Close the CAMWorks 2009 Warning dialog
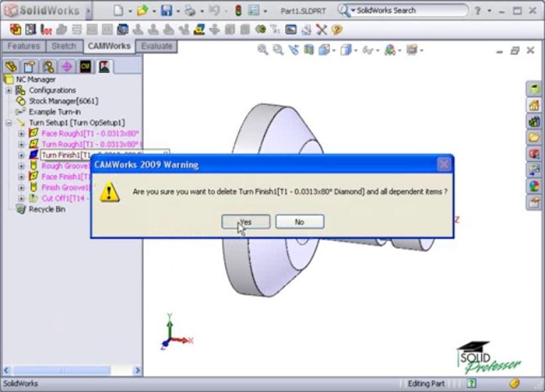The image size is (545, 392). click(444, 164)
